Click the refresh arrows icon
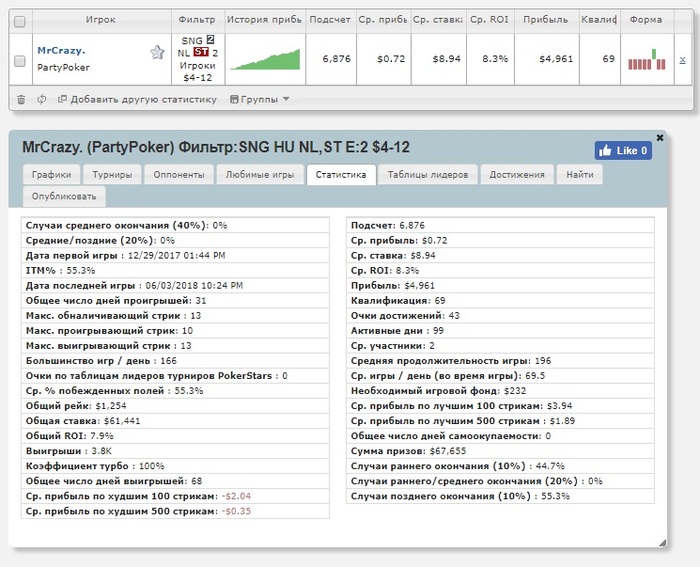This screenshot has height=567, width=700. [42, 99]
